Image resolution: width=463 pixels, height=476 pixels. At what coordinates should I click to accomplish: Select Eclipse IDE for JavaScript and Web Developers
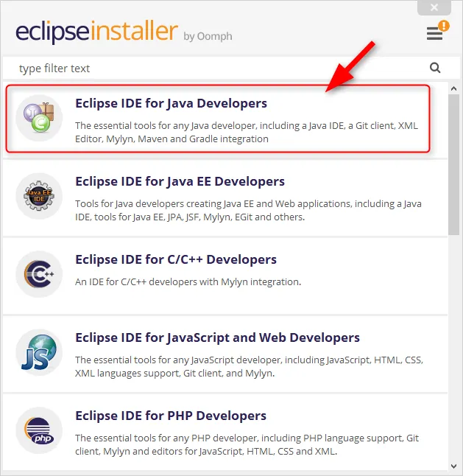click(217, 337)
